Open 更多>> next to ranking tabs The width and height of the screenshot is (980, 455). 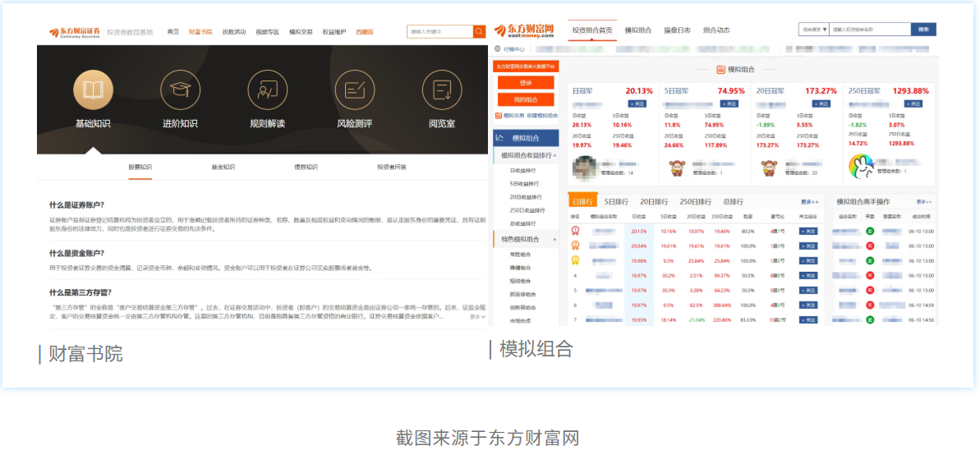pos(809,202)
